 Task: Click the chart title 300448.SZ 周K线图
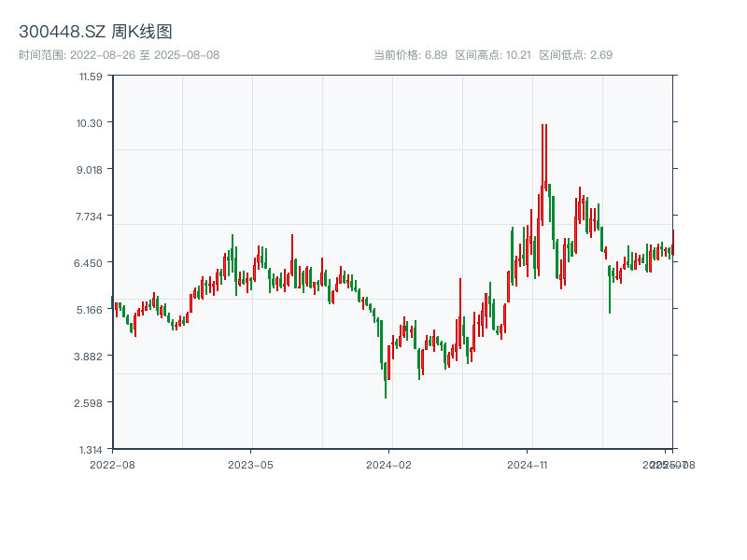(95, 32)
